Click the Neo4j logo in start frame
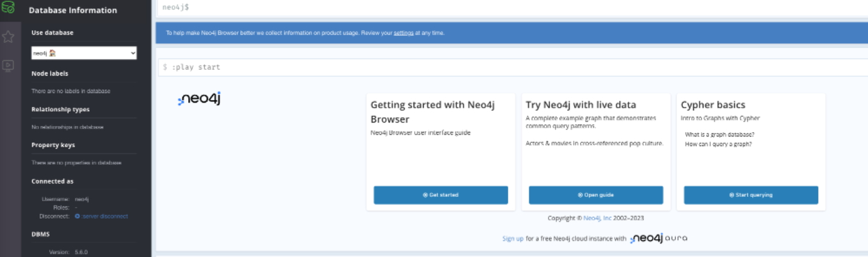 tap(200, 99)
